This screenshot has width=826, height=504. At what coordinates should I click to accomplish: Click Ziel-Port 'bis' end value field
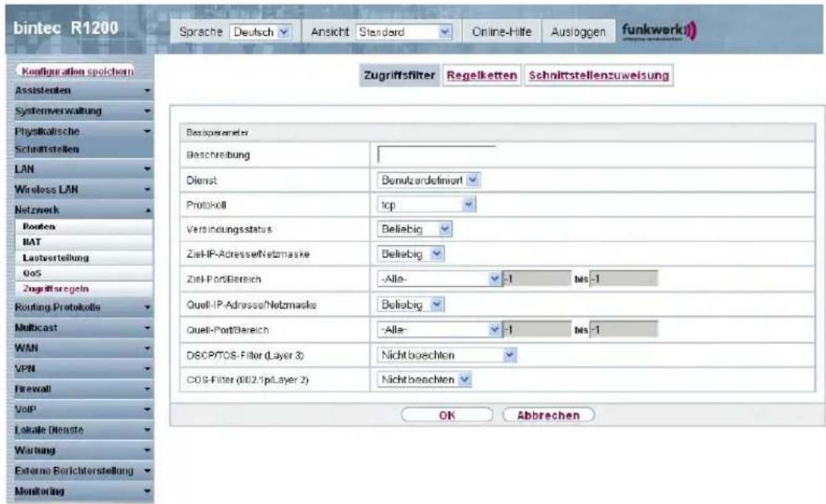(623, 278)
